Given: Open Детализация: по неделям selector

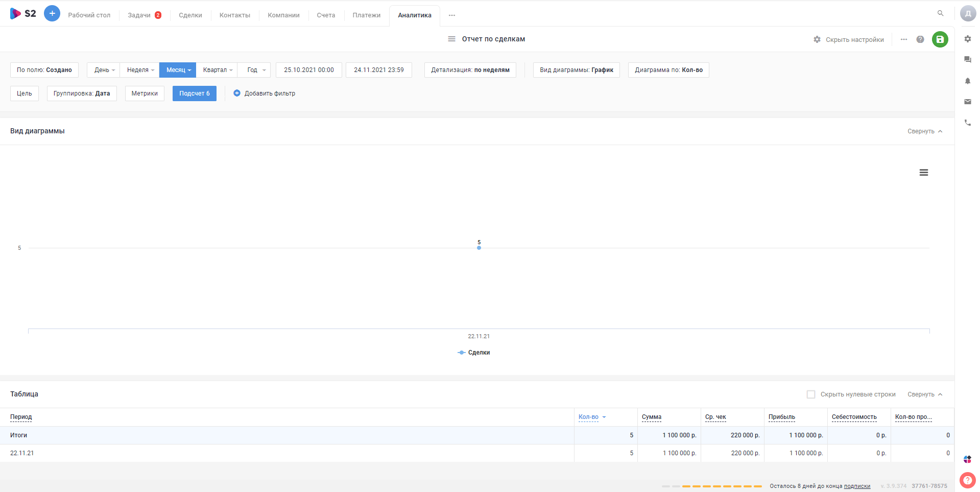Looking at the screenshot, I should pos(470,70).
